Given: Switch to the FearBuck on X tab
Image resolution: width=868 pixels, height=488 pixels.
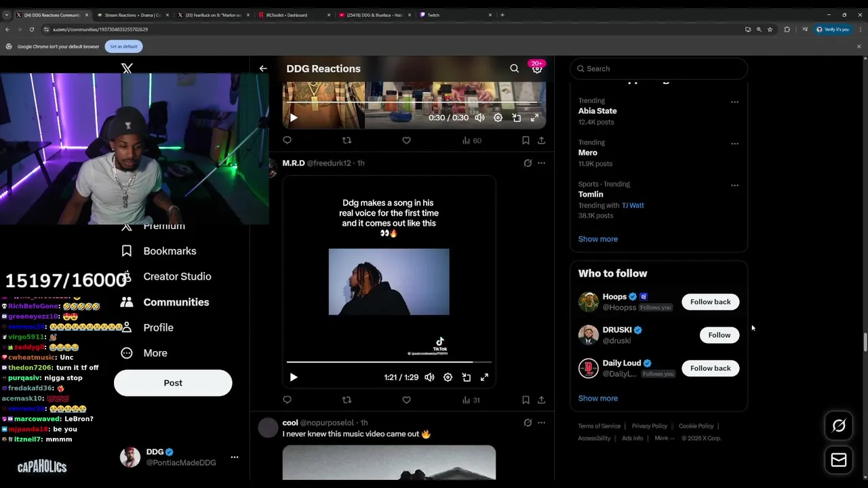Looking at the screenshot, I should click(214, 15).
